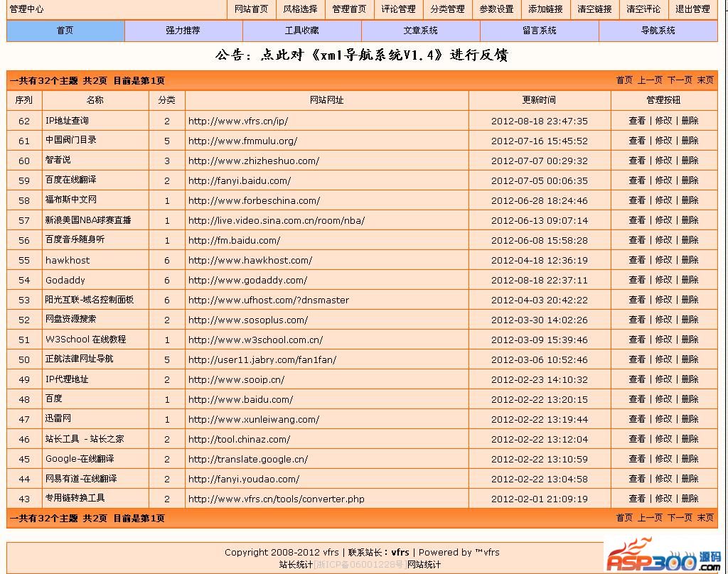Click URL http://fanyi.baidu.com/
This screenshot has width=728, height=574.
(240, 181)
